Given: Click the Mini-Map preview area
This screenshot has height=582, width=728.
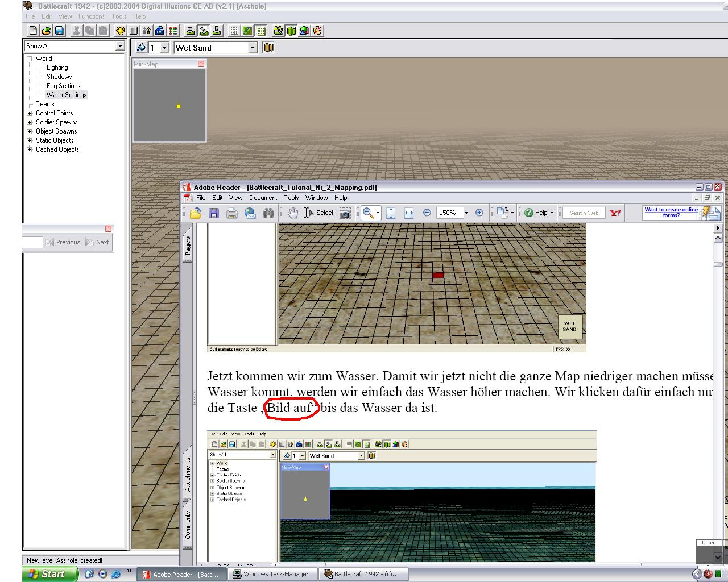Looking at the screenshot, I should pyautogui.click(x=169, y=105).
